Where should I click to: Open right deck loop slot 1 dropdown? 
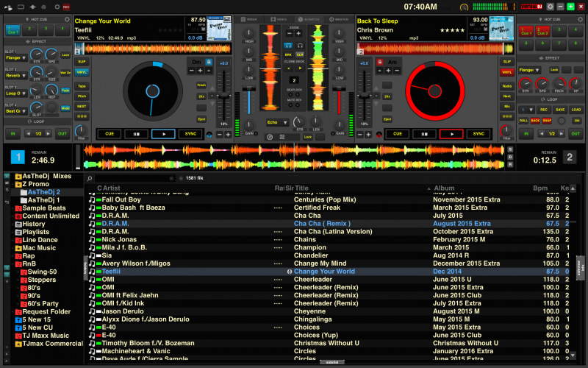click(x=526, y=110)
